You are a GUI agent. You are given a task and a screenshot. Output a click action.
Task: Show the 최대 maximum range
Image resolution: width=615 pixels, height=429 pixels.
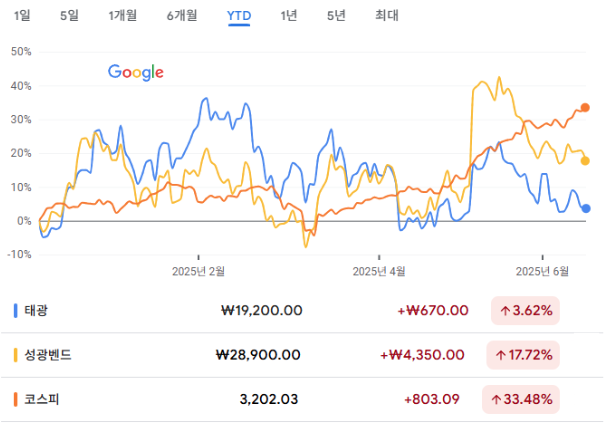[x=387, y=16]
